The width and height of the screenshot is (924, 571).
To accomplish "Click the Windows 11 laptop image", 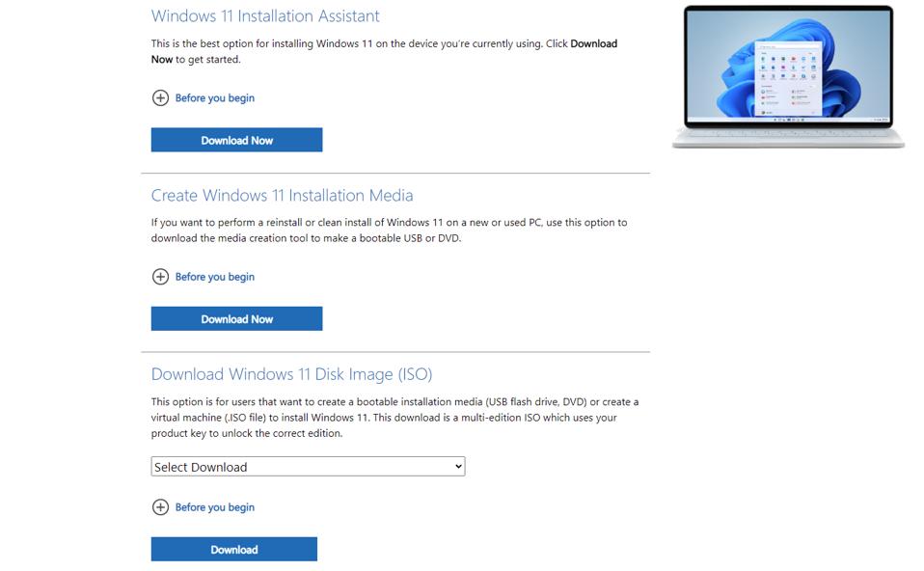I will (x=788, y=76).
